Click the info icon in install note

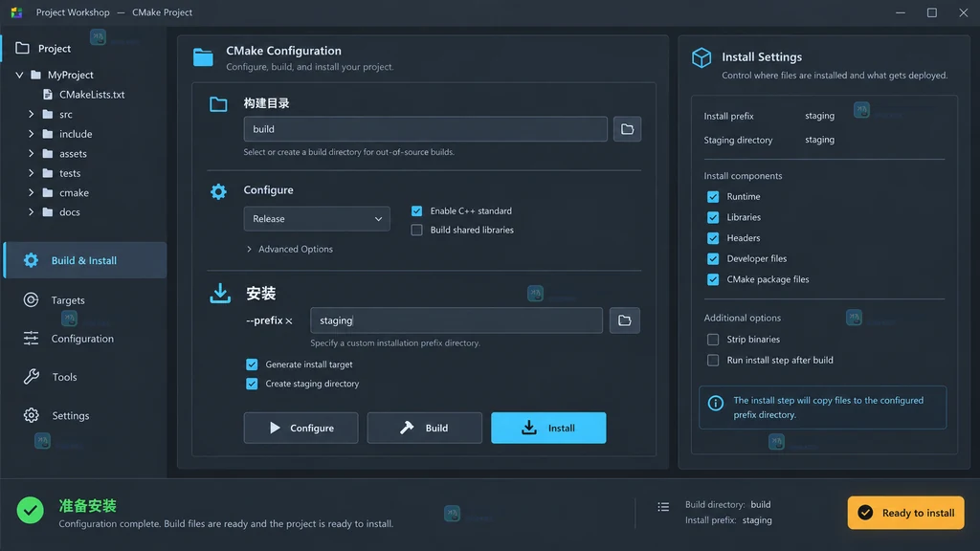tap(716, 403)
